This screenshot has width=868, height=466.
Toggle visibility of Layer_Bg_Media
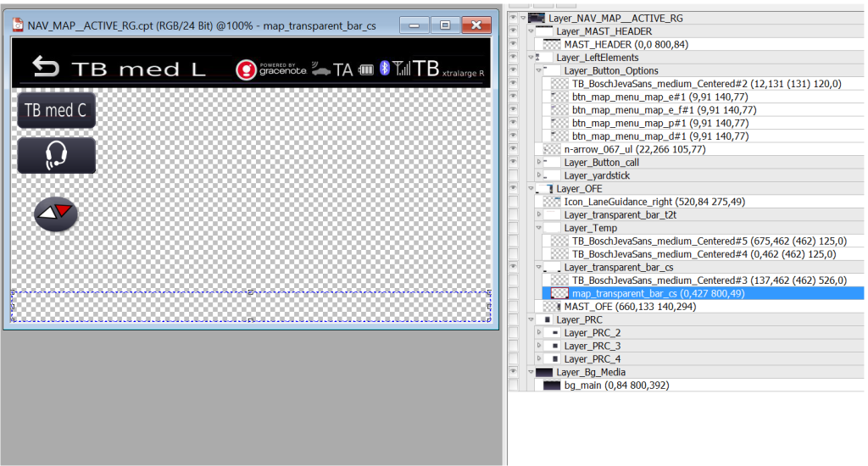tap(513, 372)
